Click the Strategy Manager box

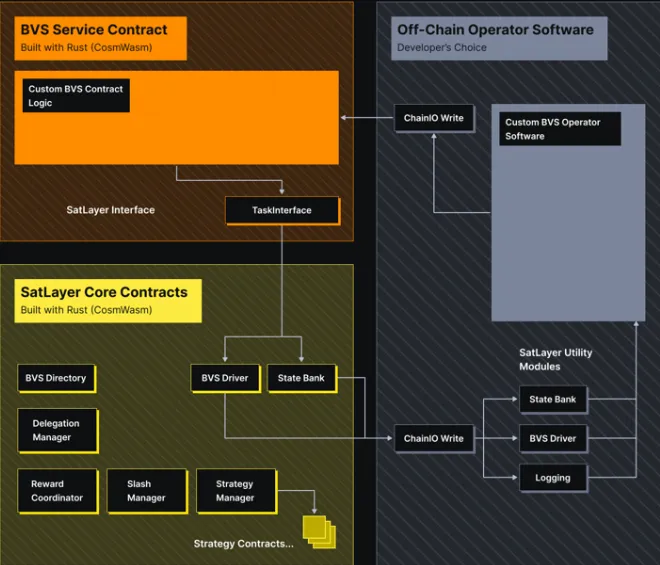coord(235,491)
